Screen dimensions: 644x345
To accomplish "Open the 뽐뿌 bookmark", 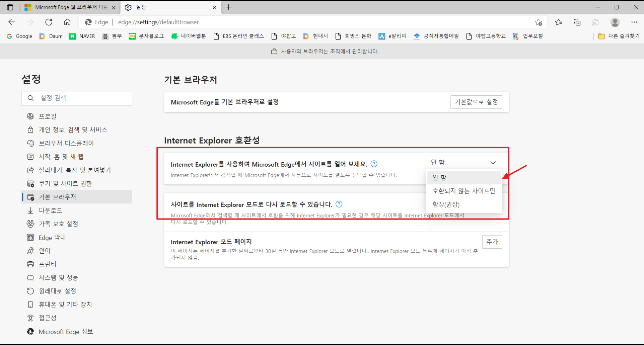I will tap(112, 36).
